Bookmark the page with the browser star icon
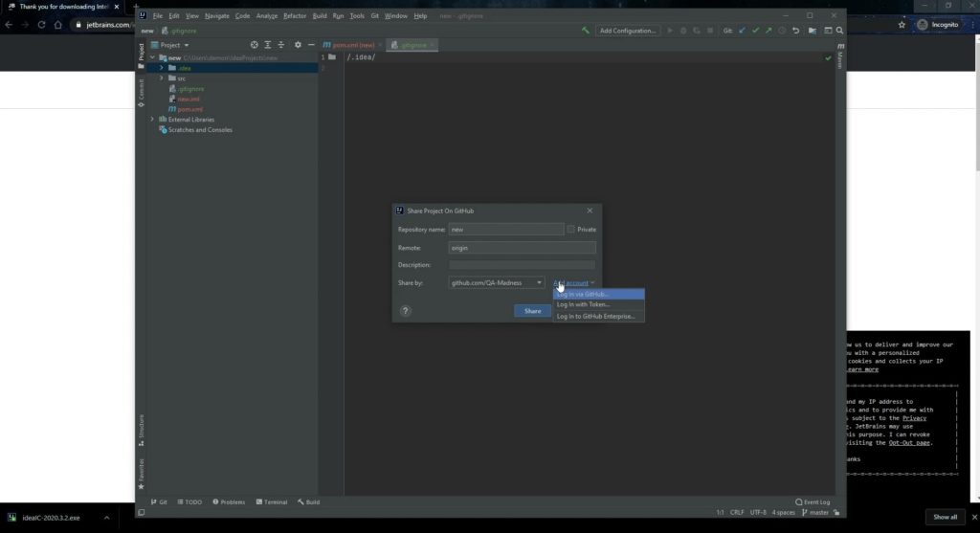Screen dimensions: 980x533 pyautogui.click(x=902, y=24)
